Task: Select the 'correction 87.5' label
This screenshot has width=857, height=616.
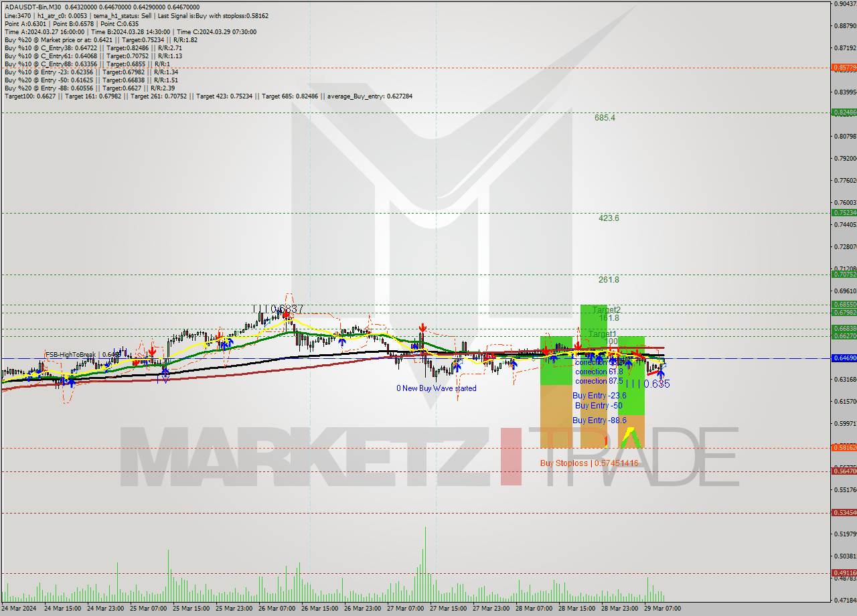Action: point(599,380)
